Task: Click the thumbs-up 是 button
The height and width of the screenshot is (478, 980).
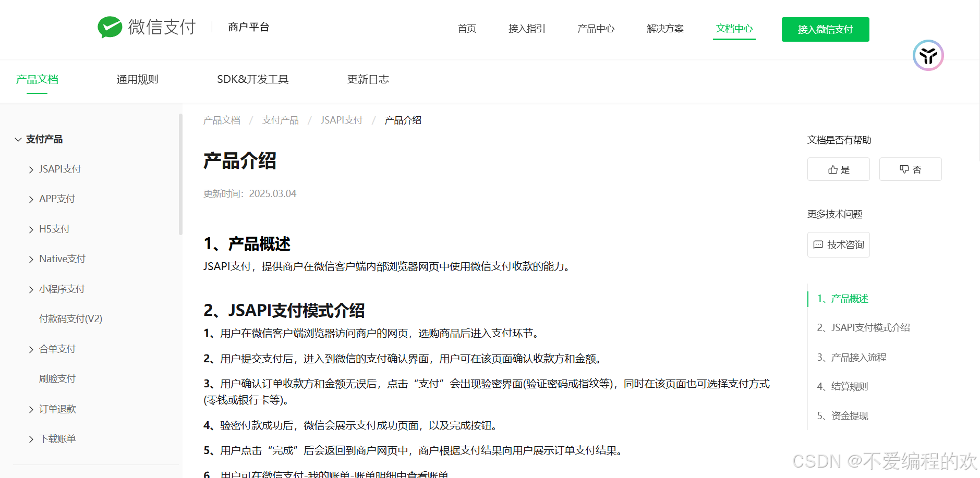Action: coord(838,169)
